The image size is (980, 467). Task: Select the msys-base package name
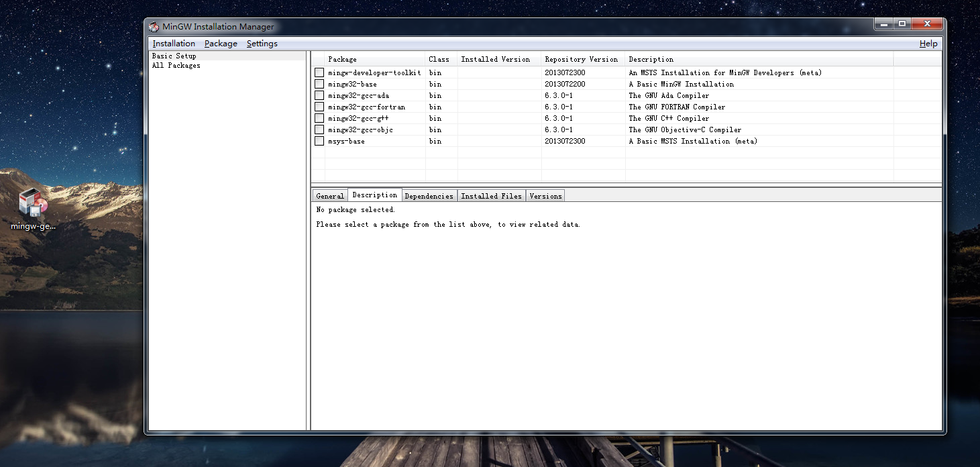coord(346,141)
